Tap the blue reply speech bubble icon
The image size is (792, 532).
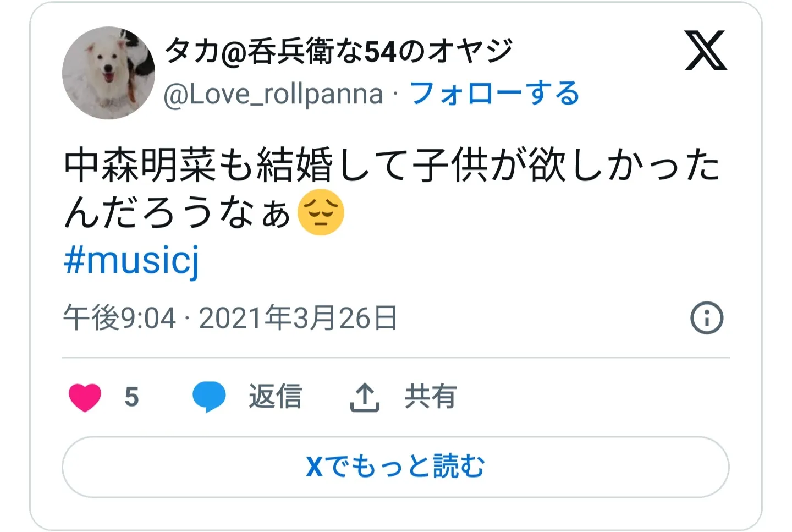pos(209,397)
